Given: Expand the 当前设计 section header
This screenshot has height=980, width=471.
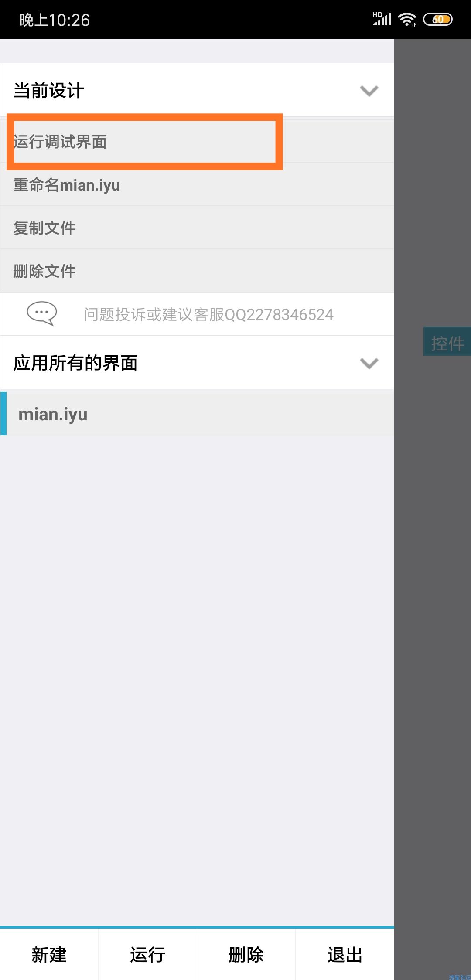Looking at the screenshot, I should pos(197,90).
